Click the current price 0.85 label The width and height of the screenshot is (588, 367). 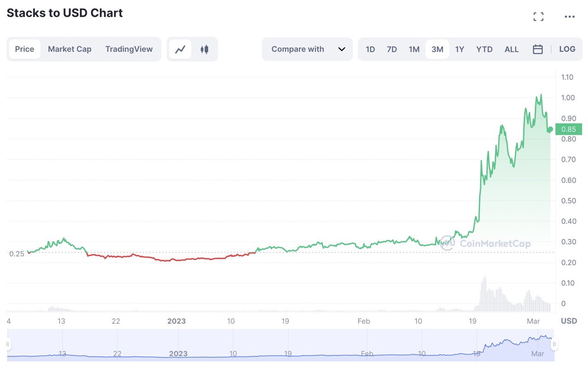[x=569, y=130]
